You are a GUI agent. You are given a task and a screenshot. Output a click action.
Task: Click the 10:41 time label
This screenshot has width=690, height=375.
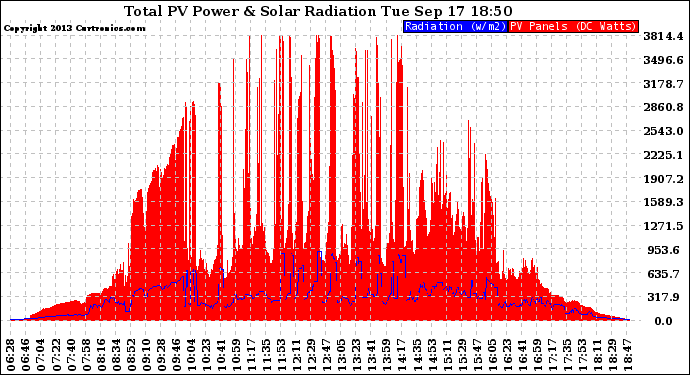point(221,355)
